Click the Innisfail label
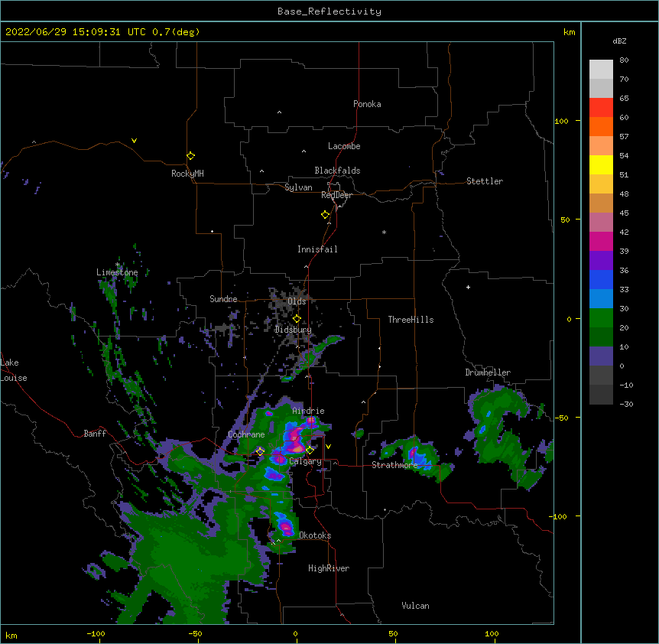The height and width of the screenshot is (644, 659). point(317,249)
